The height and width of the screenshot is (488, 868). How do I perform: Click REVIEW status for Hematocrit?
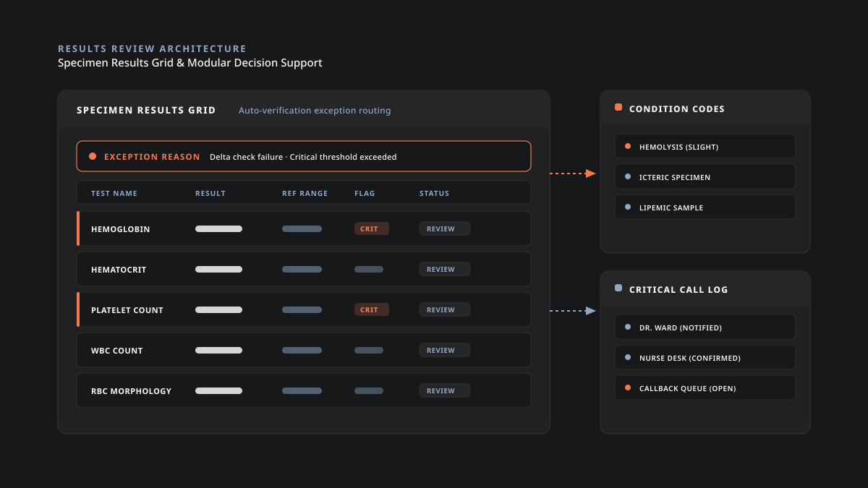(x=445, y=269)
